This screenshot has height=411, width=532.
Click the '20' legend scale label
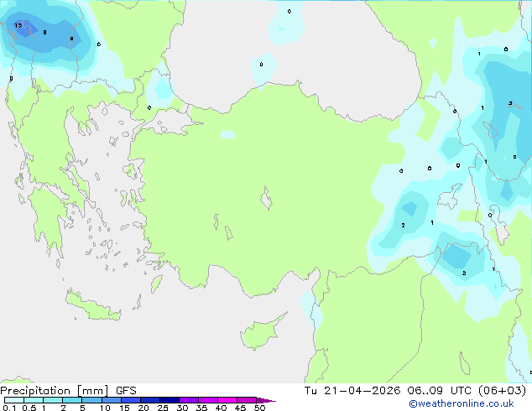coord(143,408)
